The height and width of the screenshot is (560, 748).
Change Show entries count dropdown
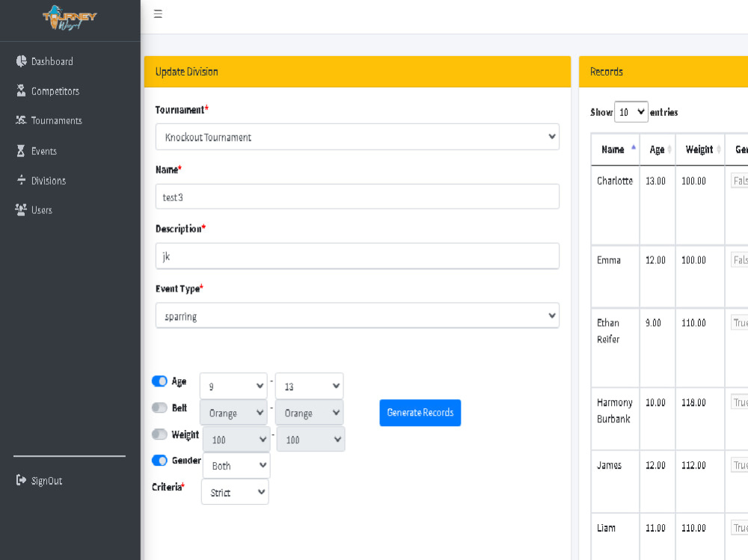pyautogui.click(x=631, y=112)
